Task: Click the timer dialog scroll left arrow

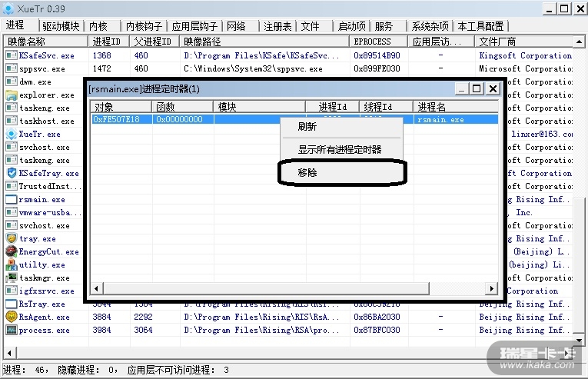Action: (x=97, y=288)
